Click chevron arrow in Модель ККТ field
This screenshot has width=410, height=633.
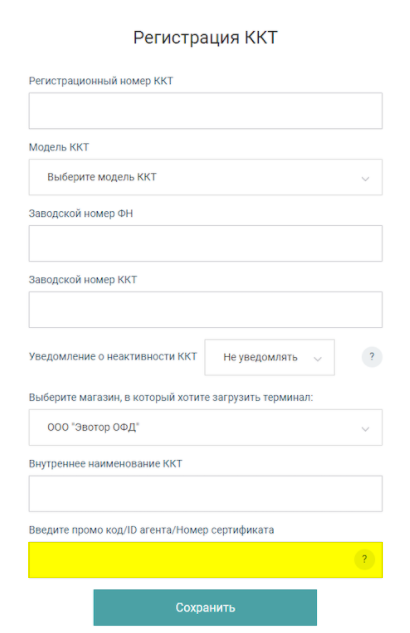(x=365, y=178)
